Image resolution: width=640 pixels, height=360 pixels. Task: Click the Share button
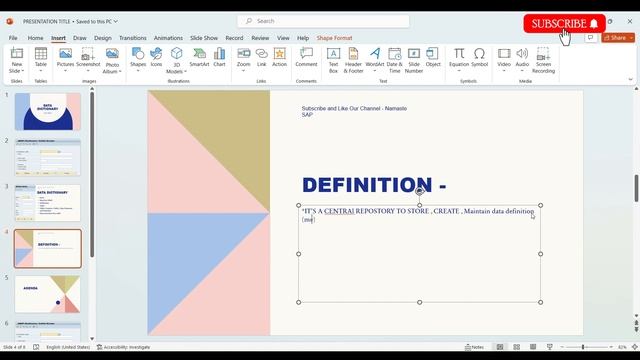[614, 38]
